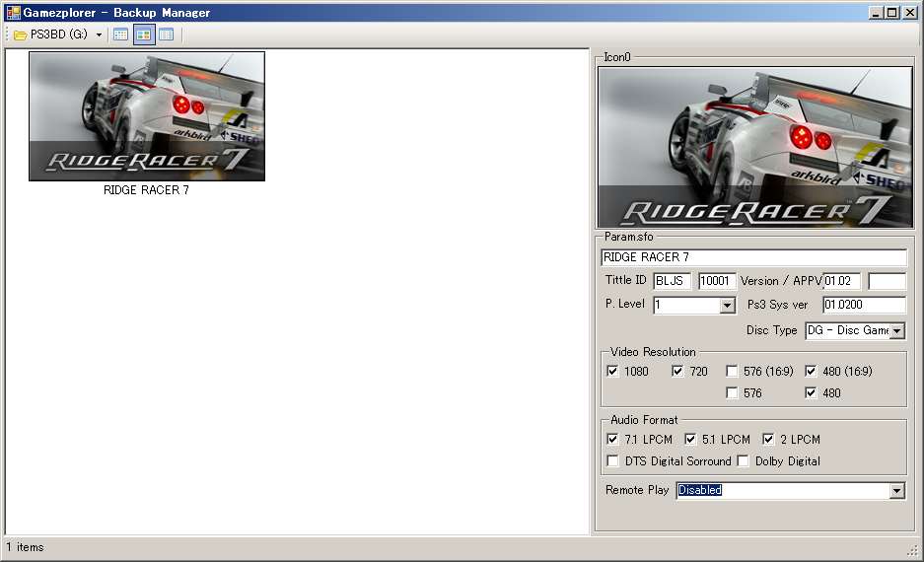Enable the plain 576 checkbox
This screenshot has height=562, width=924.
[732, 393]
